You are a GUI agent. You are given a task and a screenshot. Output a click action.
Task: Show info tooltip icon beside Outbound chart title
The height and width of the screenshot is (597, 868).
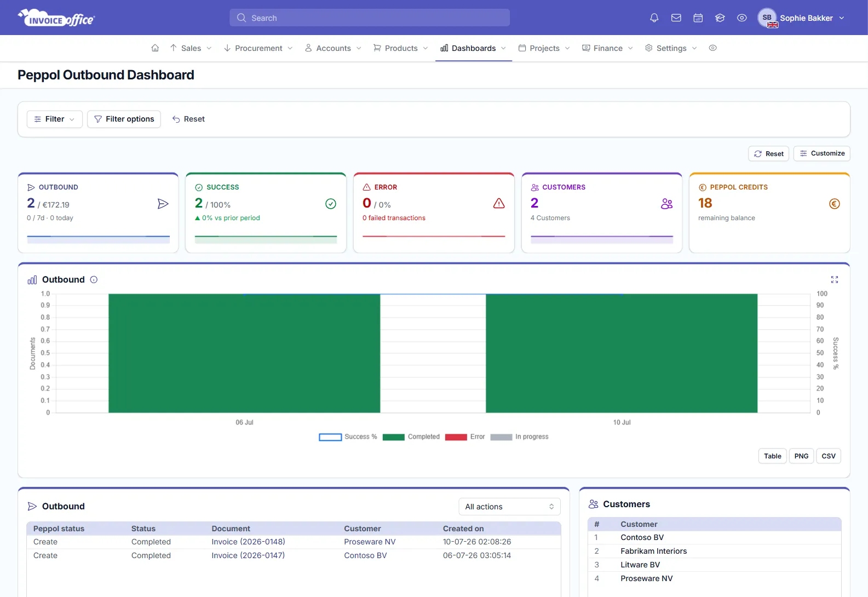[x=94, y=279]
